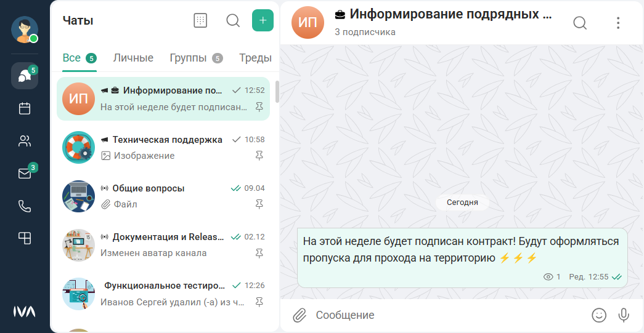
Task: Click Изображение preview in Техническая поддержка
Action: pyautogui.click(x=137, y=156)
